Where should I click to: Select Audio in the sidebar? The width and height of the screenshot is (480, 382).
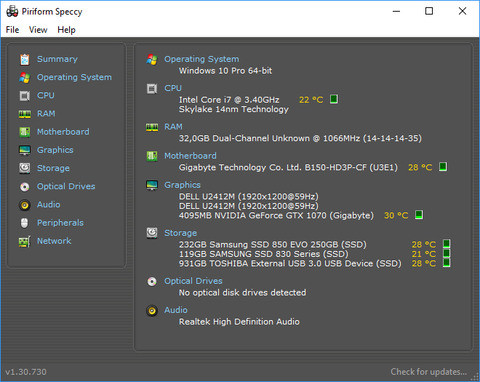click(49, 205)
